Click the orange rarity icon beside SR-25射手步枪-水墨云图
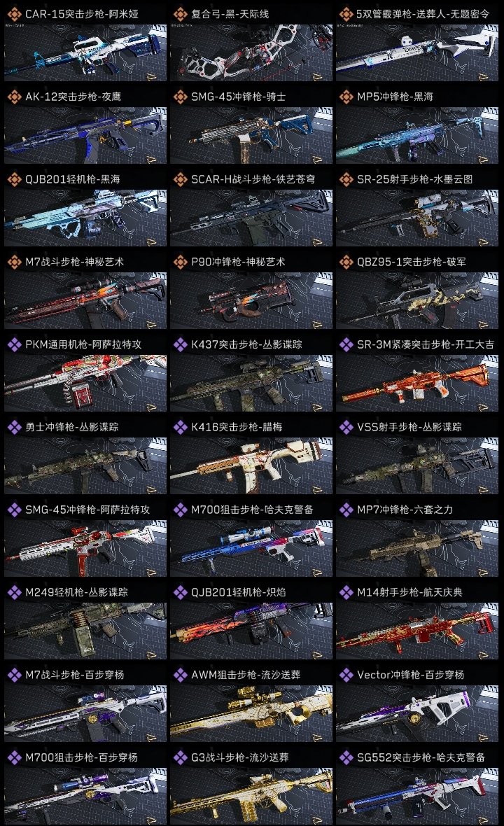Viewport: 504px width, 826px height. 346,180
